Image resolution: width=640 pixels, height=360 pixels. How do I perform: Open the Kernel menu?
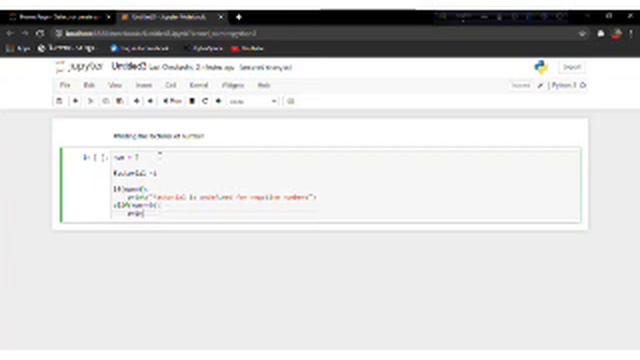point(199,85)
